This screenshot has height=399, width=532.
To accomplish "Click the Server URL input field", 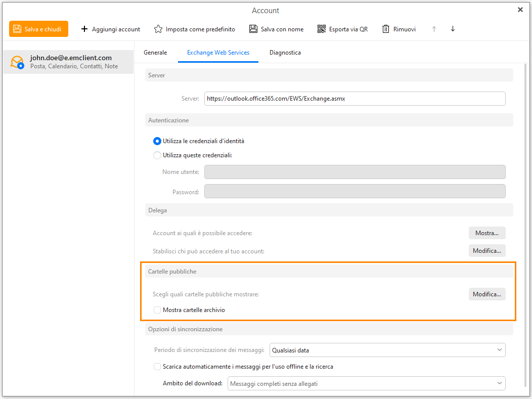I will click(x=355, y=99).
